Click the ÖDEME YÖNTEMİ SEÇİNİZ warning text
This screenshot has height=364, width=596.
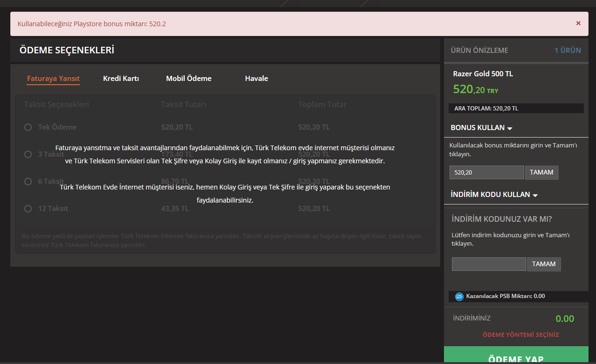(521, 335)
